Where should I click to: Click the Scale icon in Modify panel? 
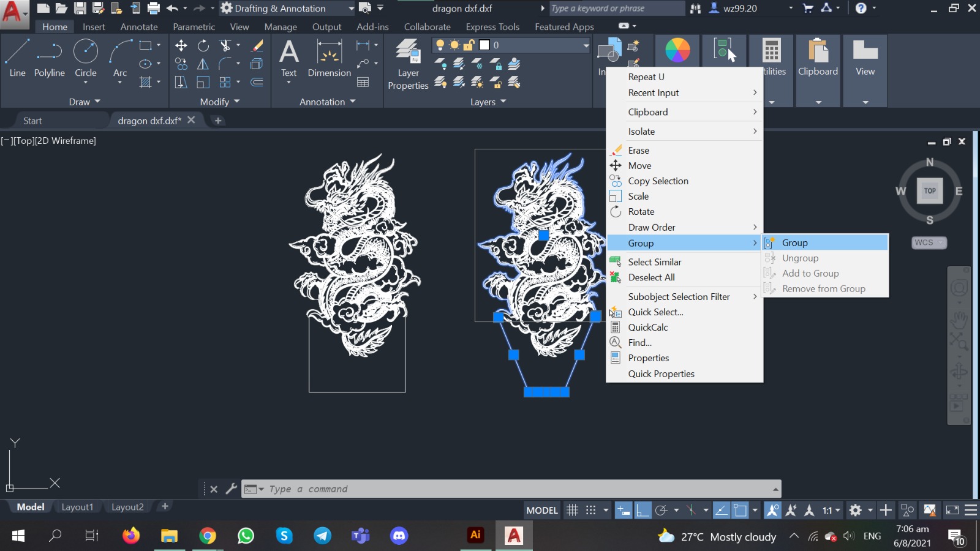coord(203,82)
